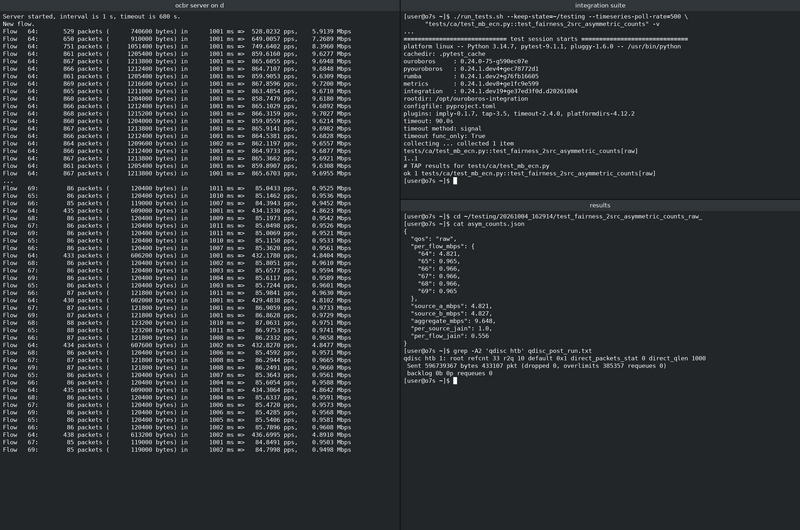The width and height of the screenshot is (800, 530).
Task: Click the grep 'qdisc htb' command line
Action: (x=498, y=351)
